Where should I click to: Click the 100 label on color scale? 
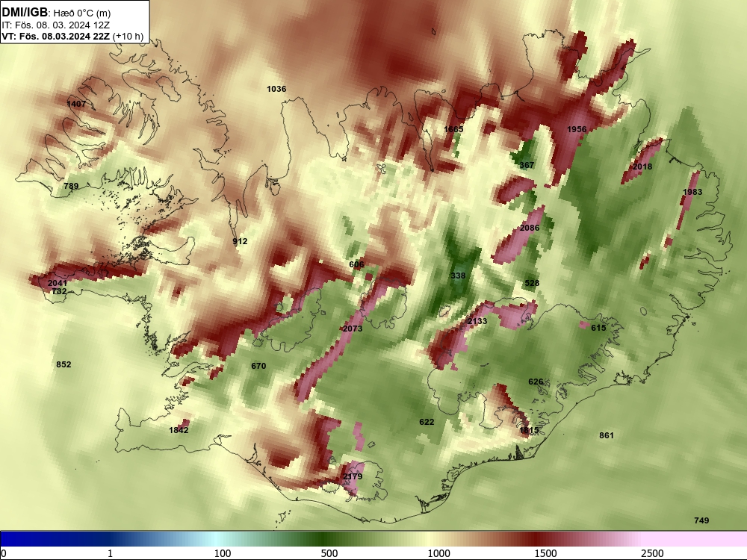223,553
